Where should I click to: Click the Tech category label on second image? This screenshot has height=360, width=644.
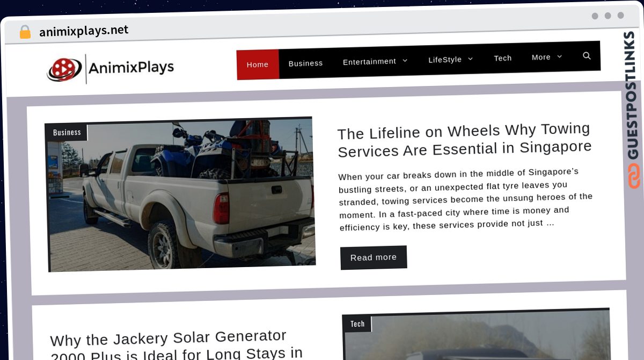(x=357, y=323)
